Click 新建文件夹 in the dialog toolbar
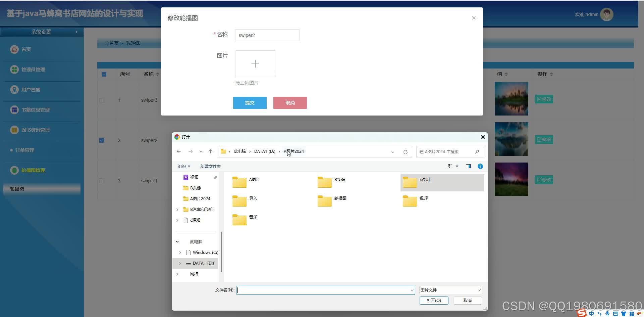Screen dimensions: 644x317 point(210,166)
